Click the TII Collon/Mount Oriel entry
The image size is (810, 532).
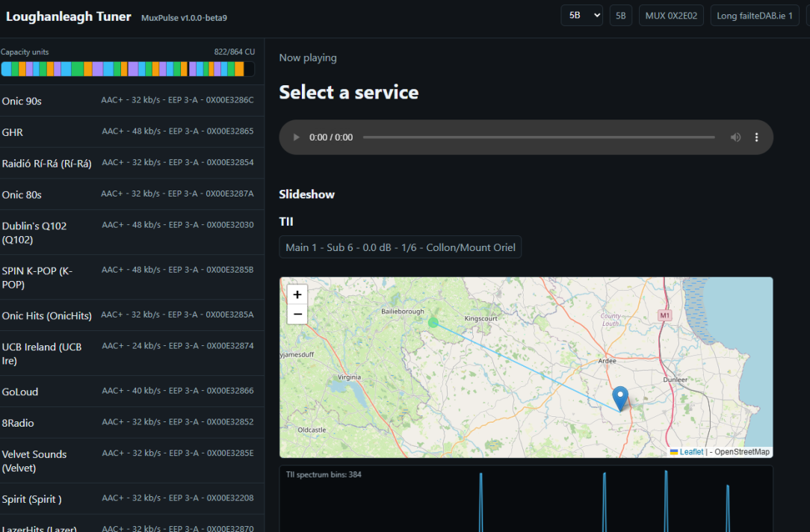[x=401, y=247]
